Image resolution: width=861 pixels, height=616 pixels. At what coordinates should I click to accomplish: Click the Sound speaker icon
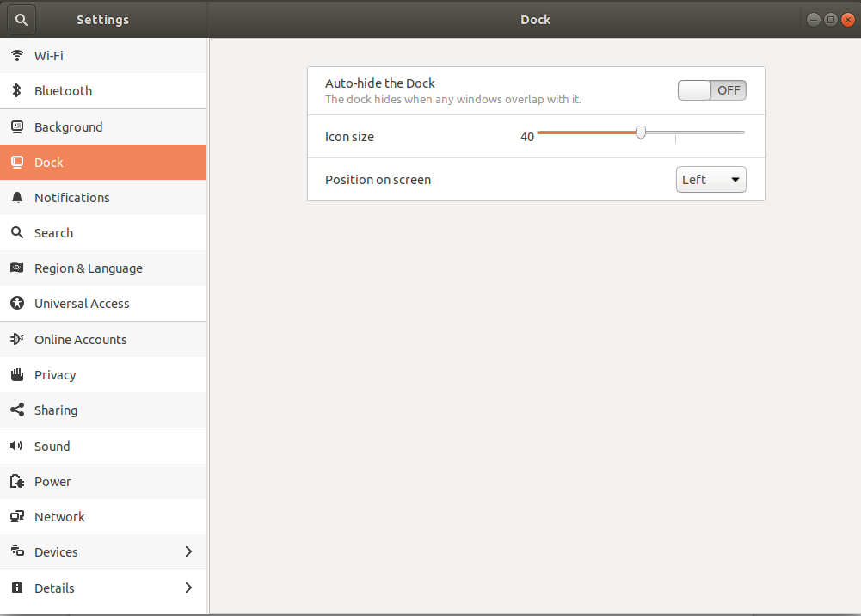(x=17, y=447)
